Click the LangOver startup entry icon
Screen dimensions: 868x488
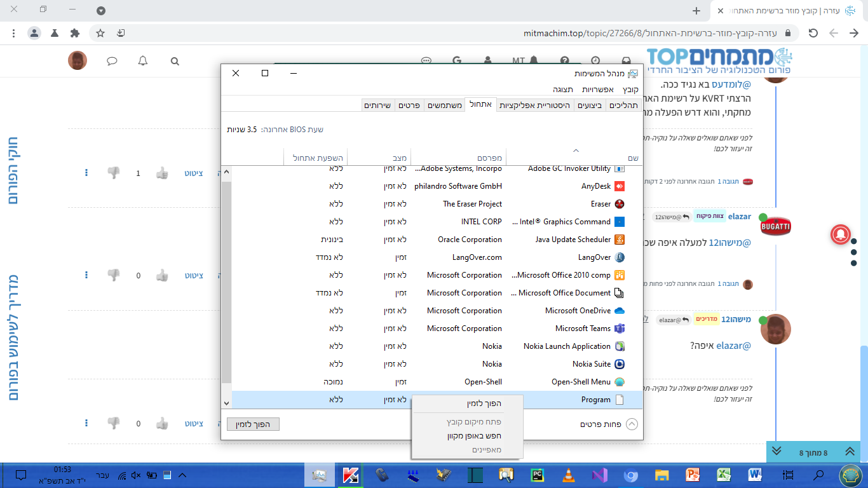[x=620, y=257]
